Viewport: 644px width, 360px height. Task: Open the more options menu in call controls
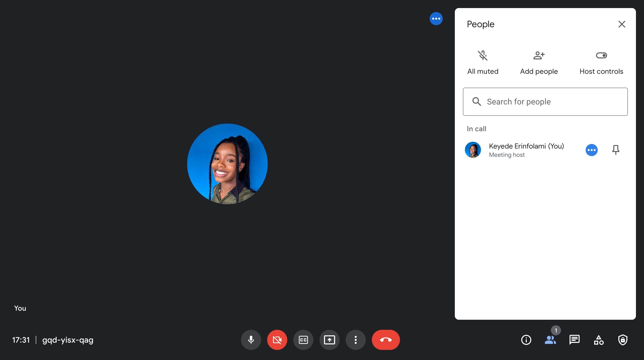tap(355, 340)
